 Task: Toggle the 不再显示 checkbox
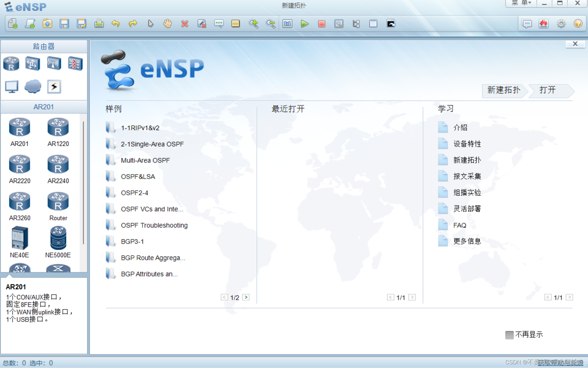[509, 335]
